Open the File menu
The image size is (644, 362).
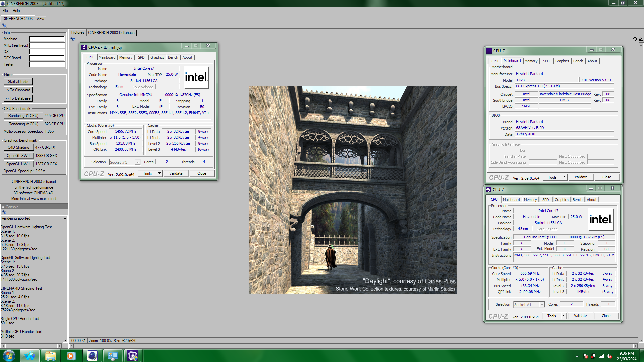5,11
